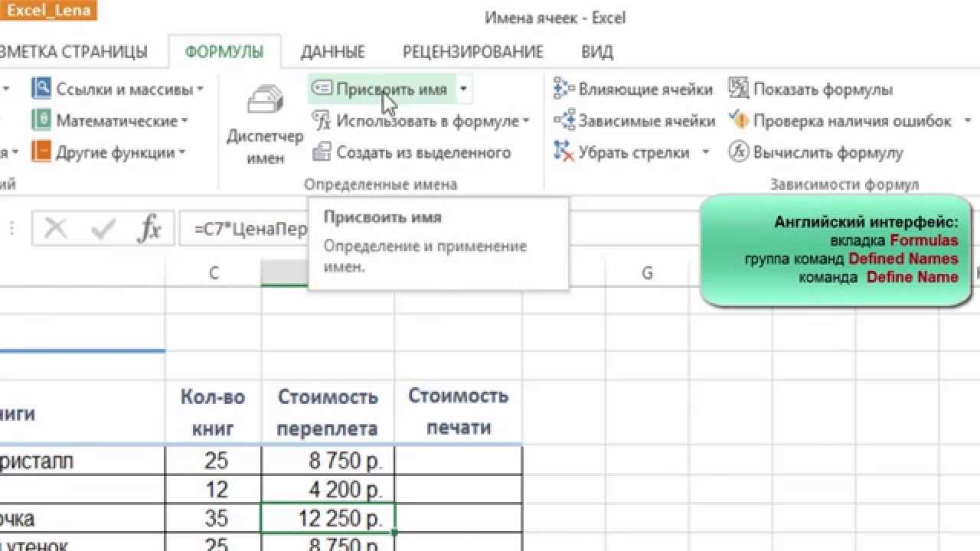
Task: Expand Проверка наличия ошибок dropdown arrow
Action: [967, 121]
